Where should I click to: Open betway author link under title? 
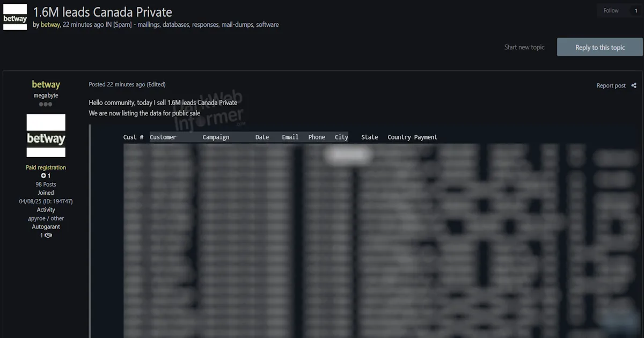point(50,25)
